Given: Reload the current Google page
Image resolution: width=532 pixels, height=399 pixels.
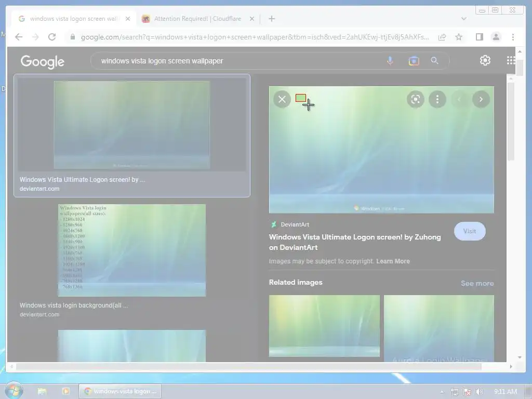Looking at the screenshot, I should coord(52,37).
